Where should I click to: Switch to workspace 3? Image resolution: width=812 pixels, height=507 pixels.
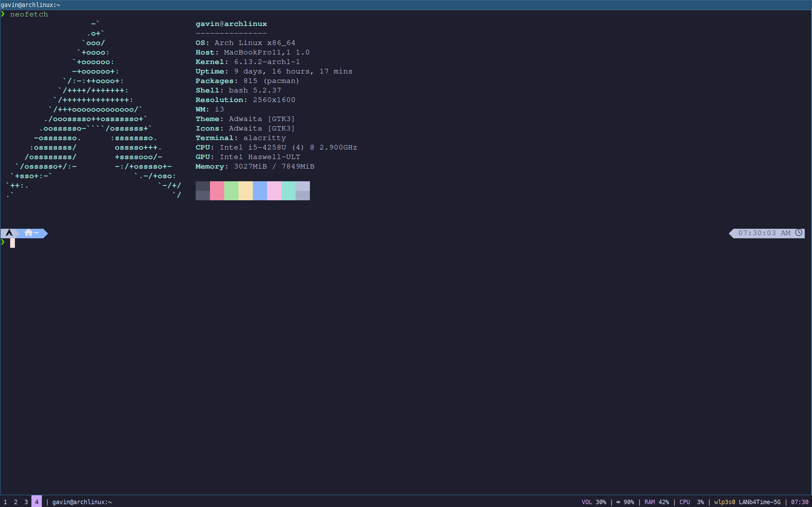tap(26, 502)
